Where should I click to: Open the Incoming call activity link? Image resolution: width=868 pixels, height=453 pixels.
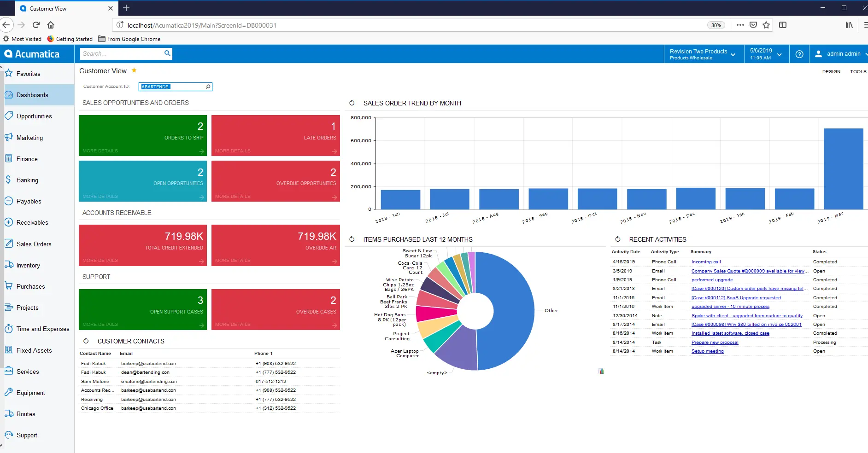click(706, 262)
